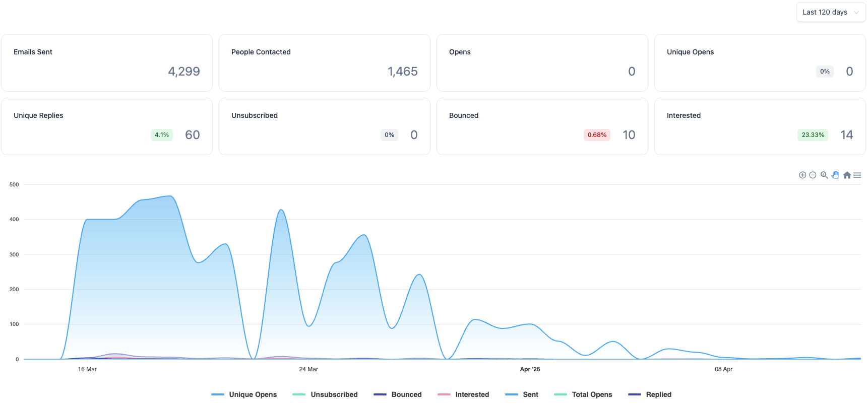868x404 pixels.
Task: Click the 300 y-axis label
Action: [14, 254]
